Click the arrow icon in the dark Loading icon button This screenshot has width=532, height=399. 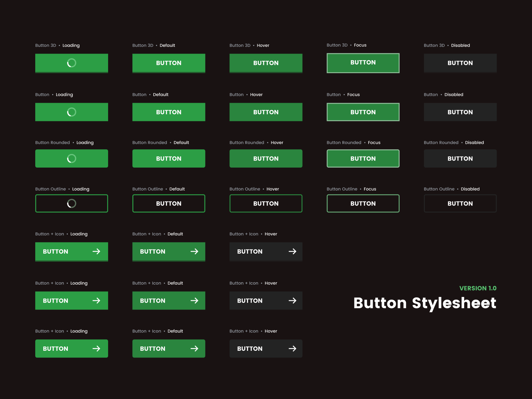tap(293, 301)
